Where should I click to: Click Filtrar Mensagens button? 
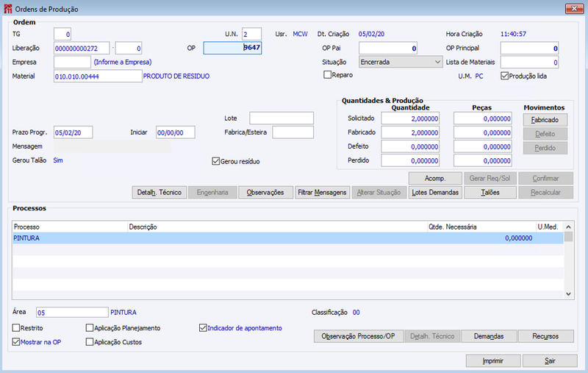point(322,192)
